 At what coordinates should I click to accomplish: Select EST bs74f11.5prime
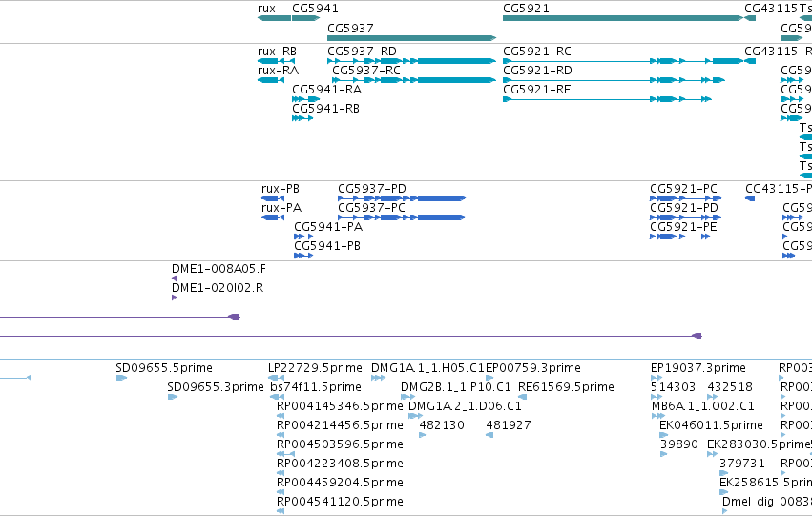pyautogui.click(x=278, y=397)
